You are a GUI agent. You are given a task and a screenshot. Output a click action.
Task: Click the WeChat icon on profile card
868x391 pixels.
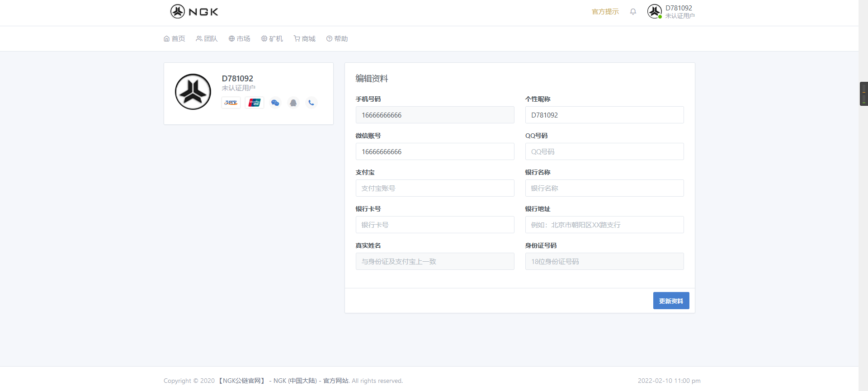click(x=275, y=103)
